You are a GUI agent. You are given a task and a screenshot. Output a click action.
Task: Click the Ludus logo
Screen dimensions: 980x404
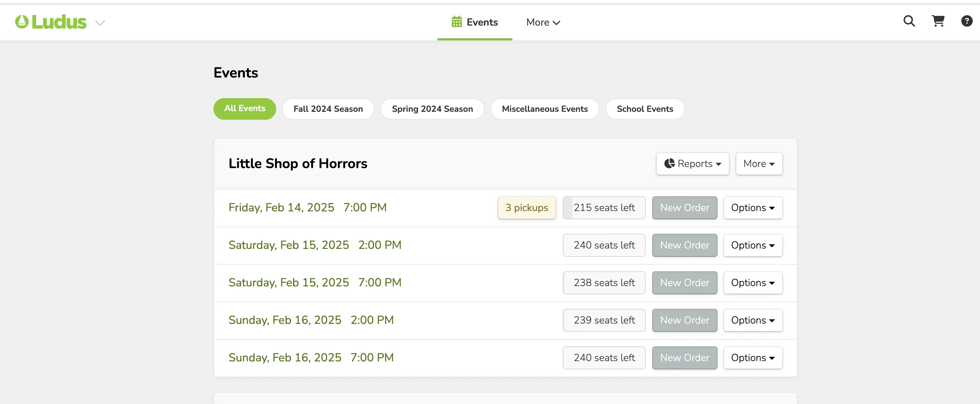[x=50, y=22]
